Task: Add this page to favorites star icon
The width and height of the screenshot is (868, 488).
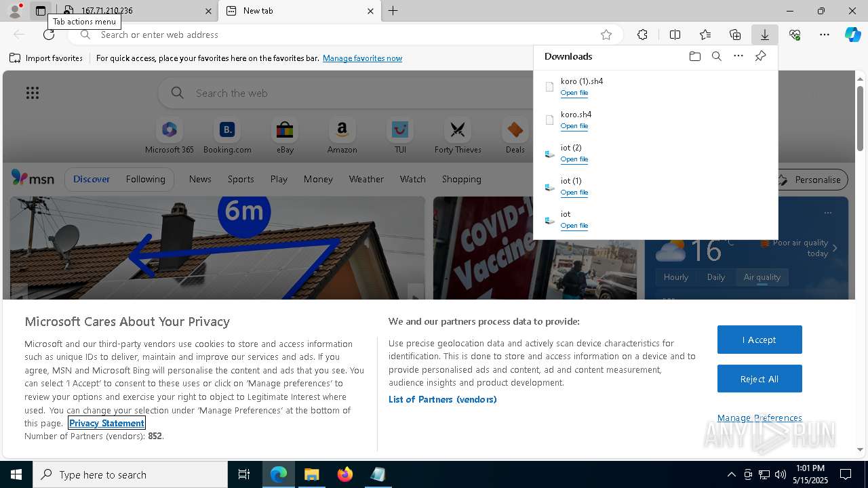Action: (606, 35)
